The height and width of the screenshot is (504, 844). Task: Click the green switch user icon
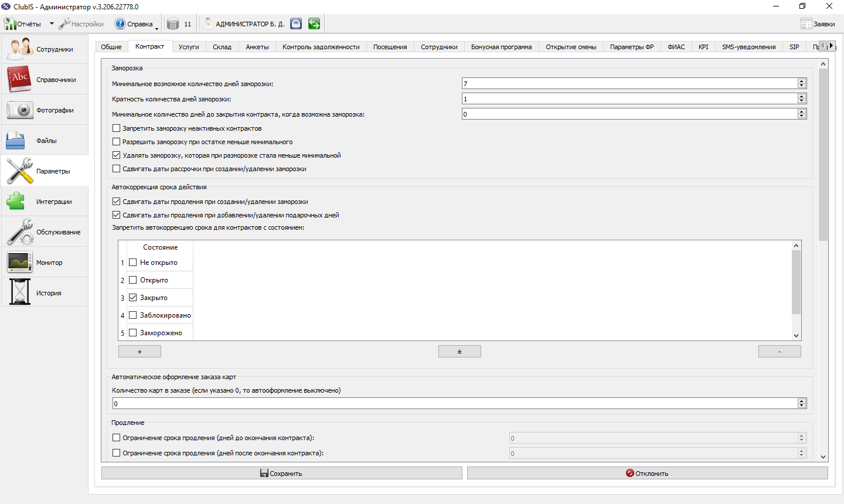[314, 23]
